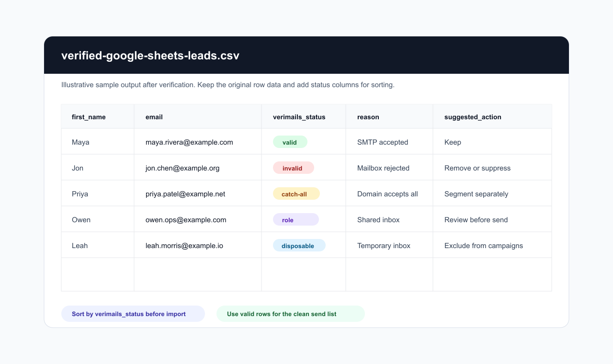Select priya.patel@example.net email cell
613x364 pixels.
click(x=198, y=193)
